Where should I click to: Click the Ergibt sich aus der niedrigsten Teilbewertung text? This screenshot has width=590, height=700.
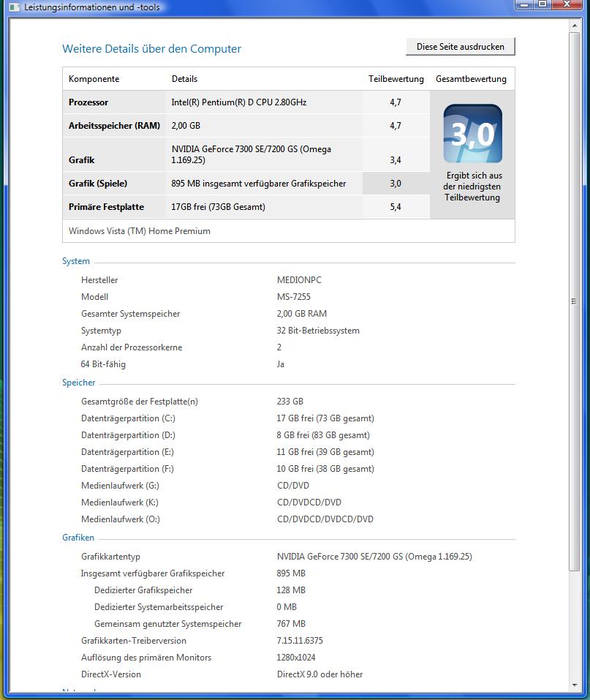click(472, 187)
